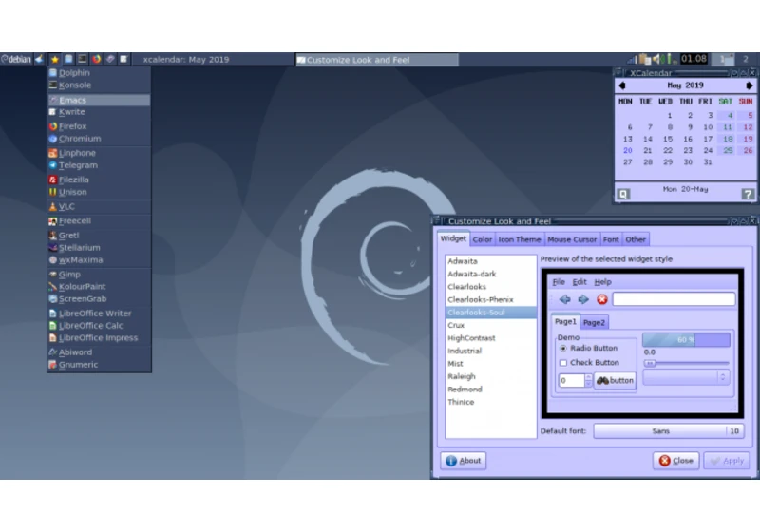Image resolution: width=760 pixels, height=532 pixels.
Task: Click the Telegram icon in the menu
Action: pos(53,165)
